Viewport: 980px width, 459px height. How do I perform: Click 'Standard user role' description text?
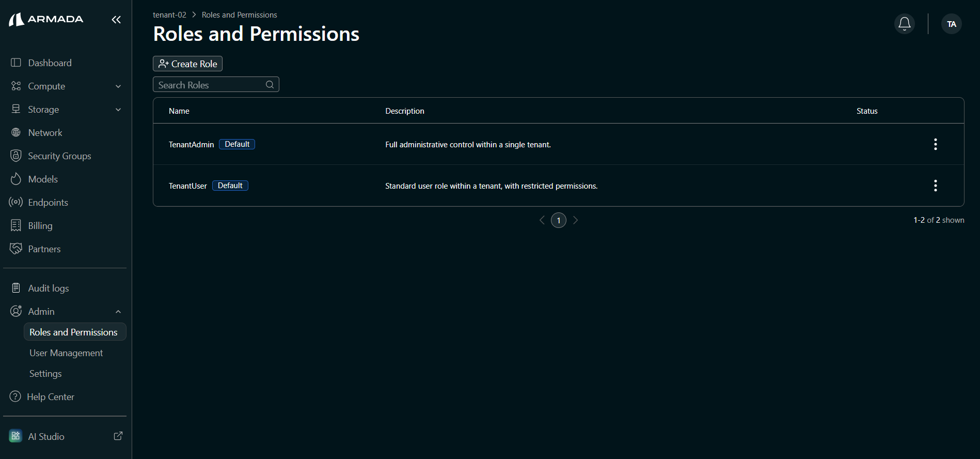(x=492, y=186)
